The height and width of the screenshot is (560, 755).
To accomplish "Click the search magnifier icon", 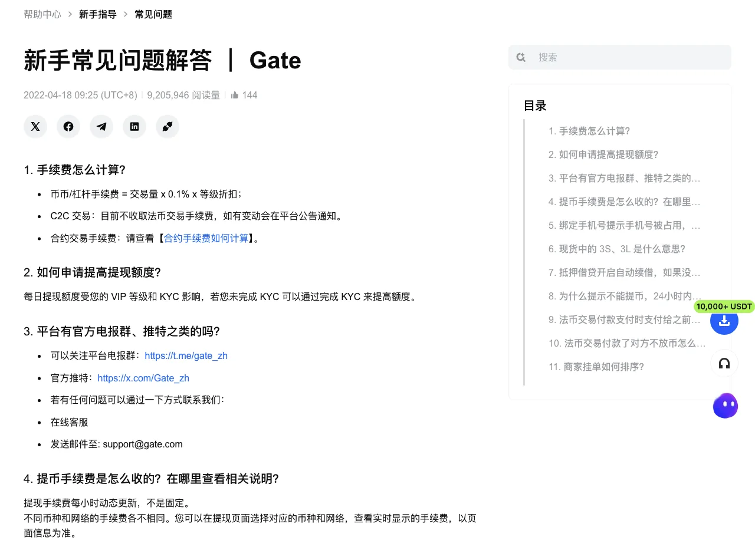I will tap(521, 57).
